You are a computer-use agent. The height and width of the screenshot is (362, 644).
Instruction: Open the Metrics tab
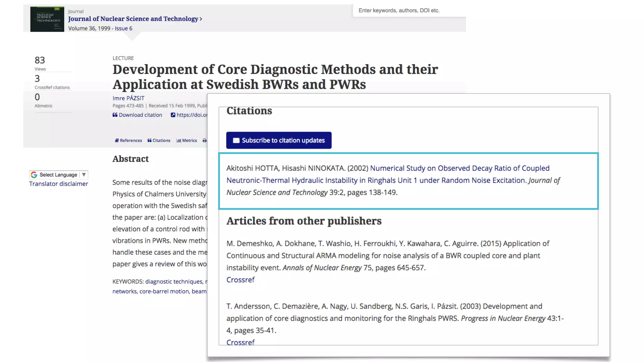187,140
